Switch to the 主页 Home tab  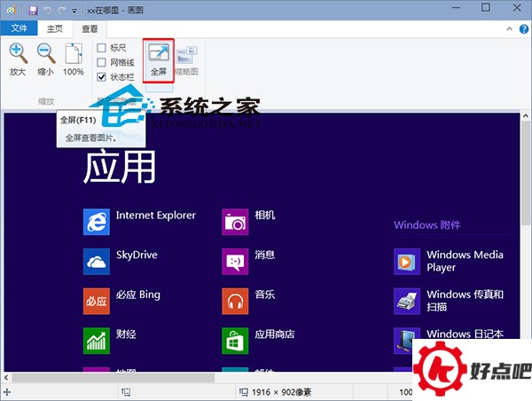tap(55, 28)
